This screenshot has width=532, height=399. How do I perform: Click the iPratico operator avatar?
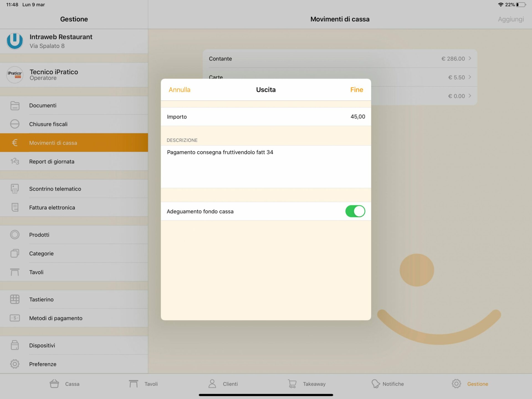[x=15, y=75]
